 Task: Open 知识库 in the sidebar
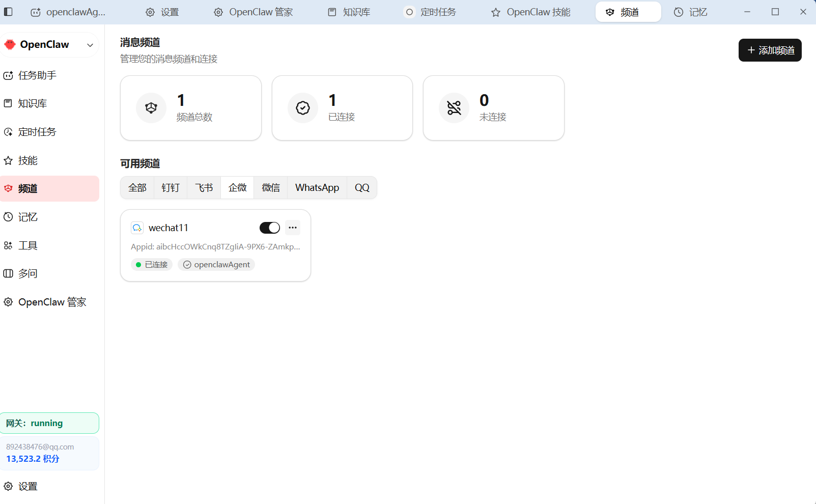[x=49, y=103]
